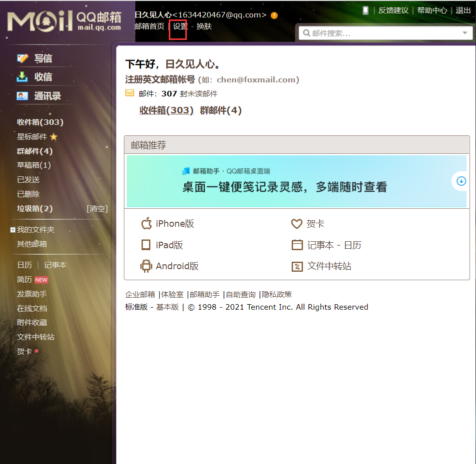Open 星标邮件 folder

tap(32, 137)
